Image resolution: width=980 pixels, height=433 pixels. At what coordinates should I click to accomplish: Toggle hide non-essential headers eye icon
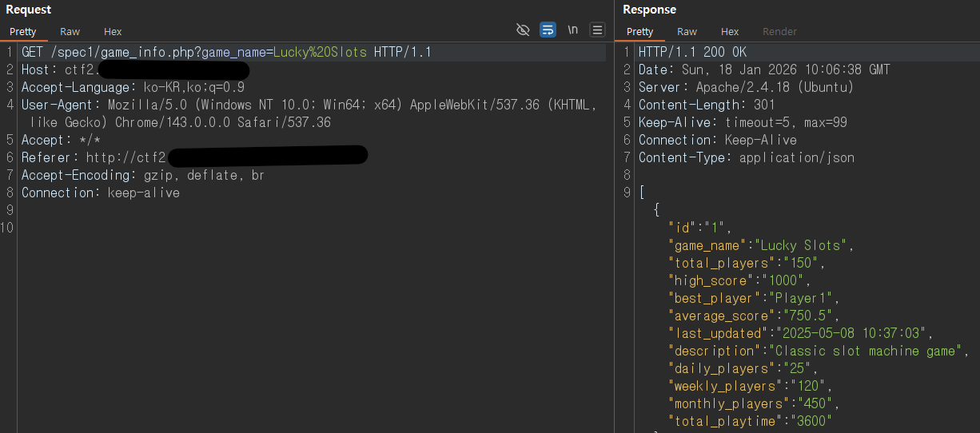523,30
